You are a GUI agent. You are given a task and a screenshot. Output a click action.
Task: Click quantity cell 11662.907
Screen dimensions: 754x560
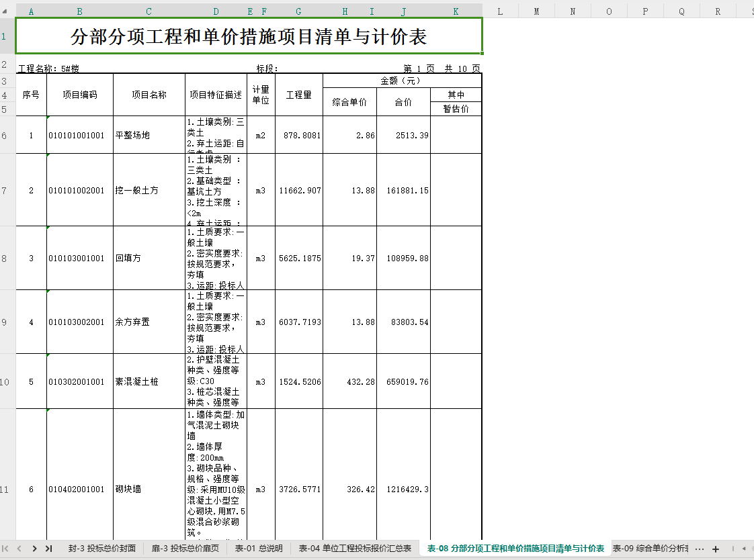pyautogui.click(x=299, y=190)
